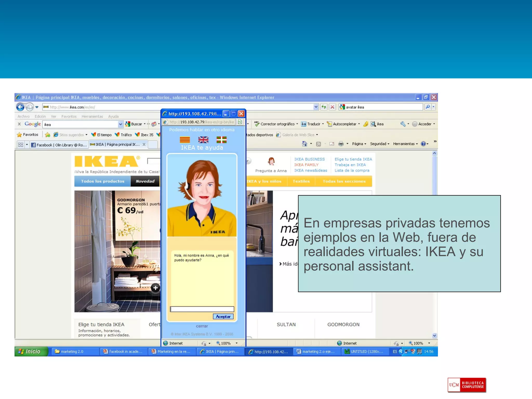Viewport: 532px width, 399px height.
Task: Click the Aceptar button in Anna chat
Action: [x=223, y=316]
